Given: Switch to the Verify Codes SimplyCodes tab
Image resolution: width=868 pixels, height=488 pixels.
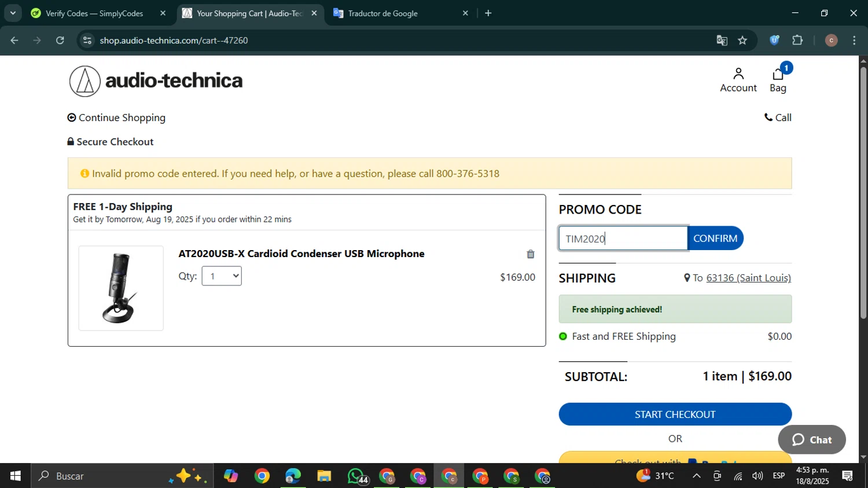Looking at the screenshot, I should point(94,13).
